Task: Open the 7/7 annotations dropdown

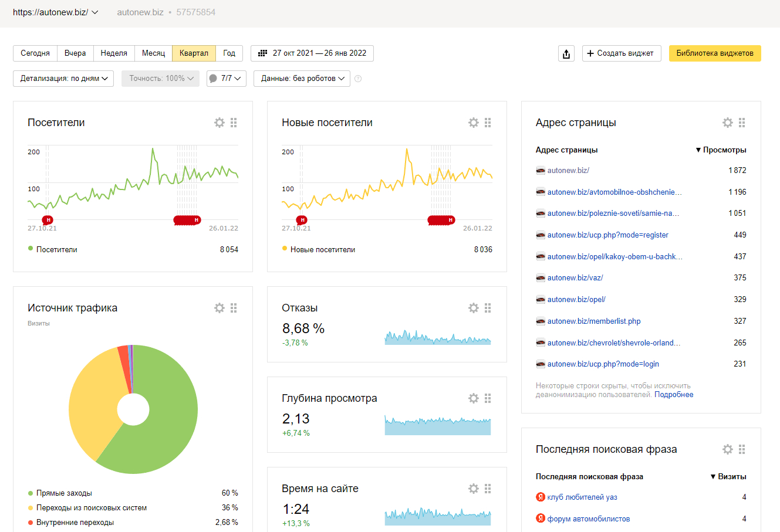Action: coord(226,79)
